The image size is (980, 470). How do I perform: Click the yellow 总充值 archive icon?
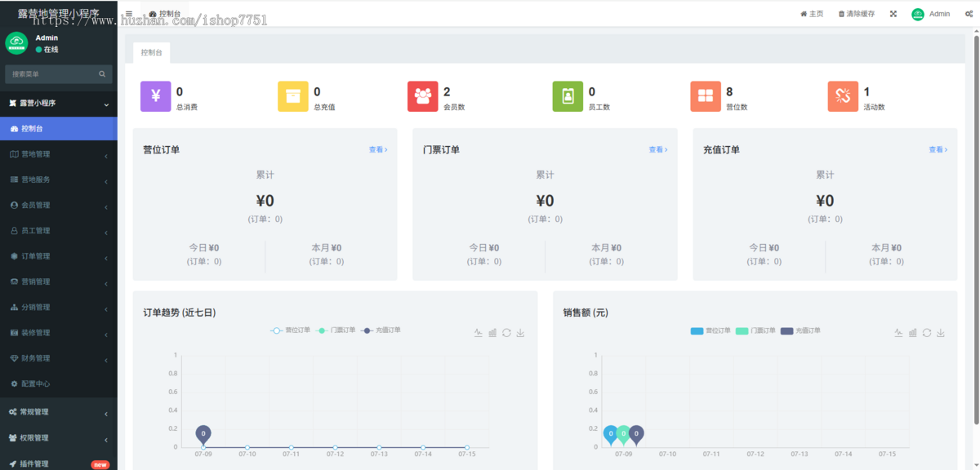coord(293,96)
